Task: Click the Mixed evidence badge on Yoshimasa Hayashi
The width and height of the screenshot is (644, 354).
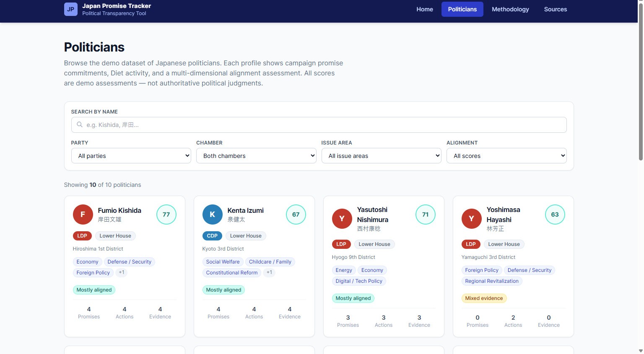Action: click(484, 298)
